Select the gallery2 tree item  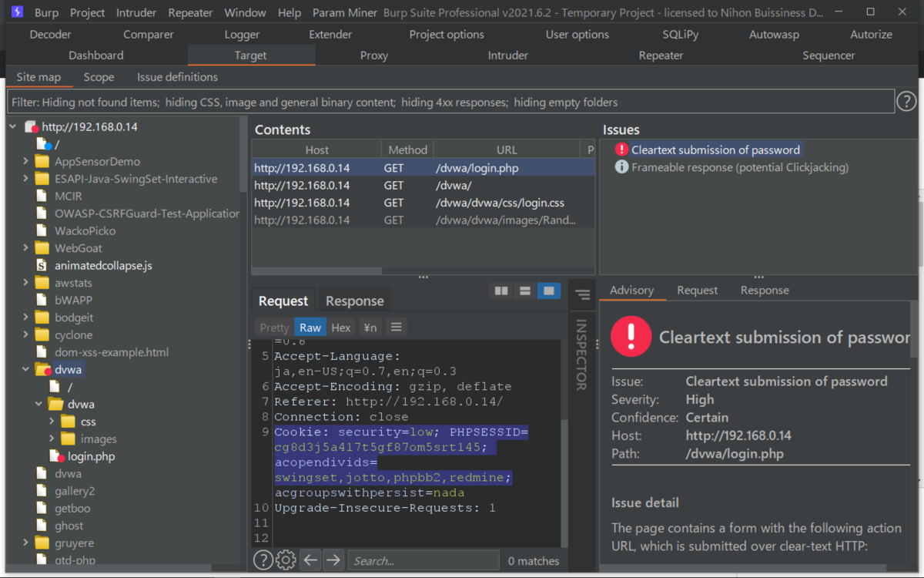(x=75, y=491)
